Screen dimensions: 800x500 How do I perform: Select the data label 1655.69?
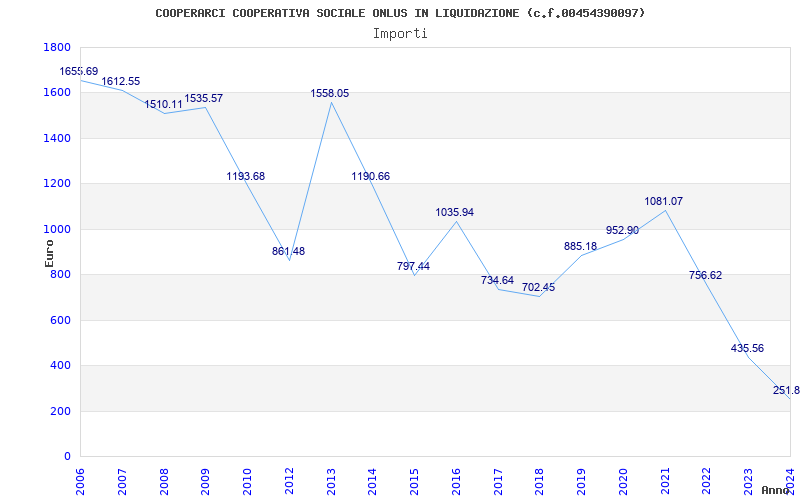point(79,71)
